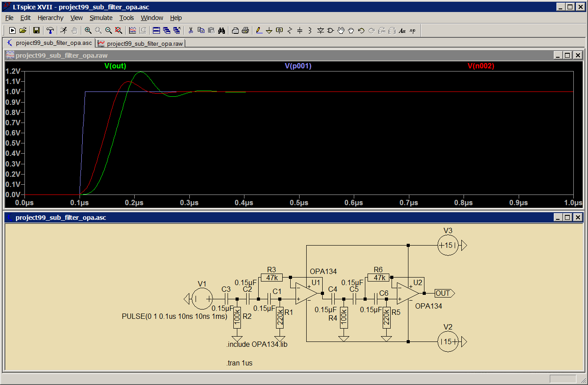This screenshot has width=588, height=385.
Task: Click the R6 47k resistor
Action: (x=379, y=278)
